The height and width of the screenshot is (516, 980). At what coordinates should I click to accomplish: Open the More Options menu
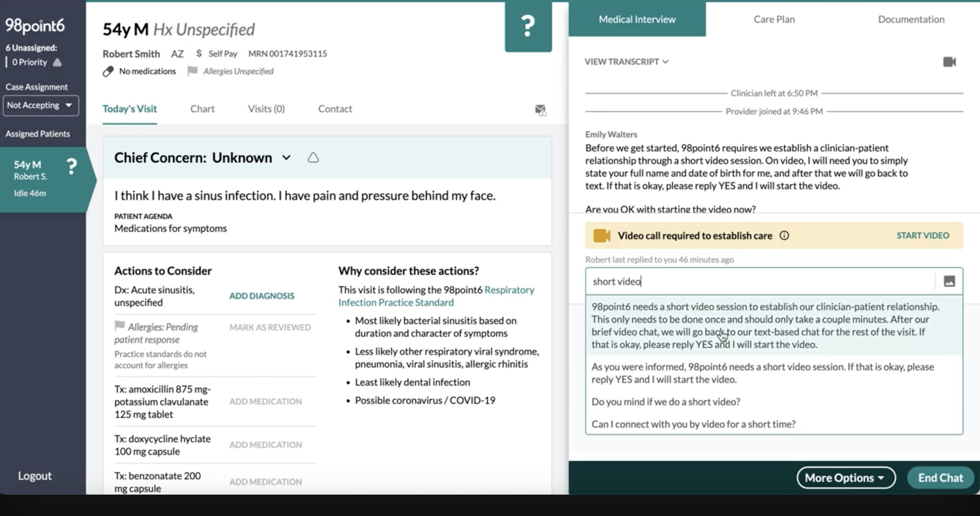point(846,478)
